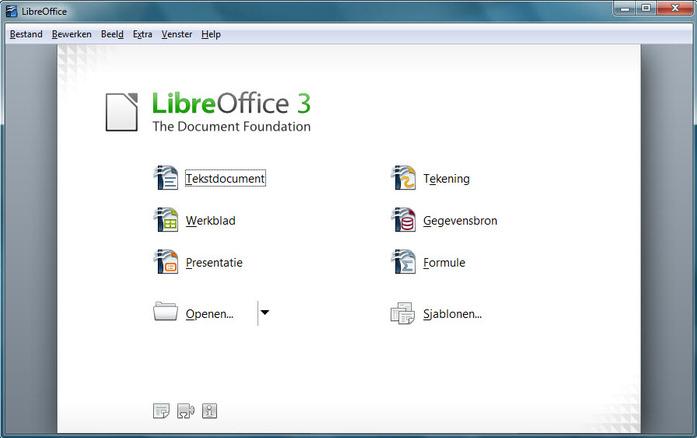The width and height of the screenshot is (697, 438).
Task: Click the Sjablonen... text label
Action: 452,314
